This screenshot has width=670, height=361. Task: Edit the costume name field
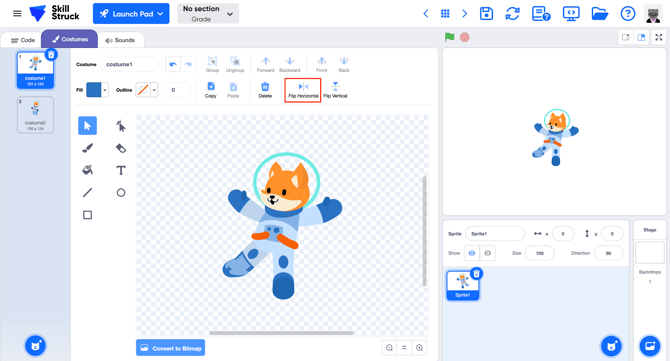(130, 65)
